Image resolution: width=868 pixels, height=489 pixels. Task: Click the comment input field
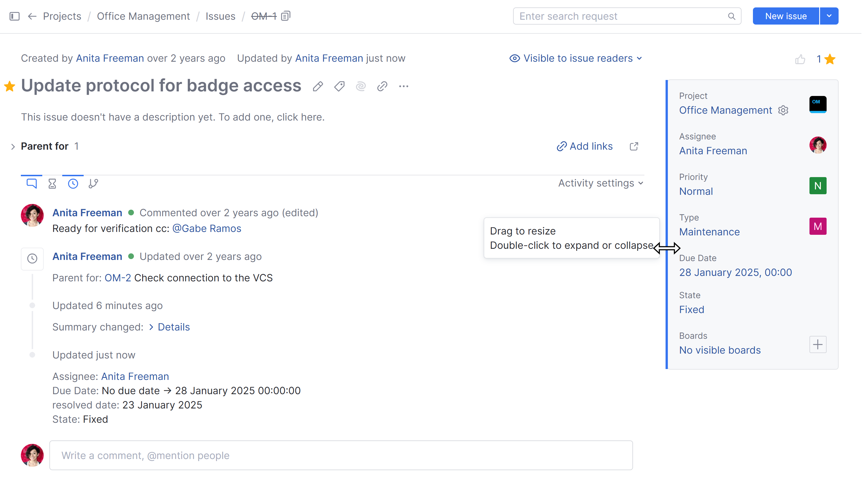click(341, 455)
